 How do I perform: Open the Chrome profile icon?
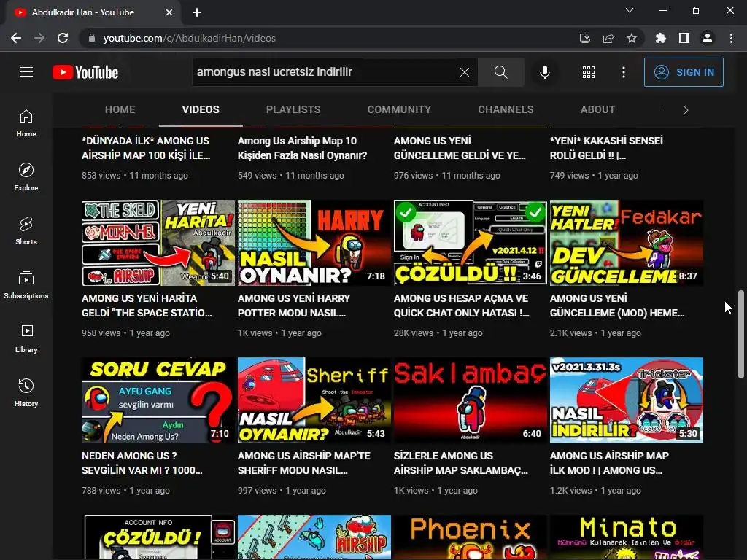pos(708,38)
